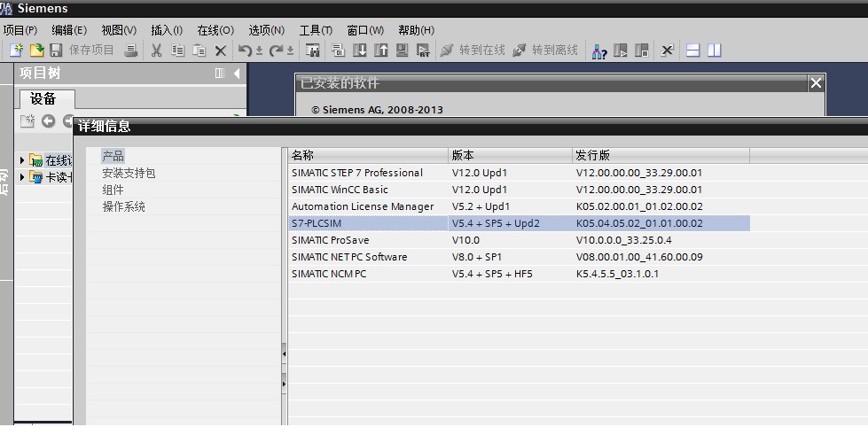Click the Cut scissors icon
The image size is (868, 435).
tap(157, 50)
